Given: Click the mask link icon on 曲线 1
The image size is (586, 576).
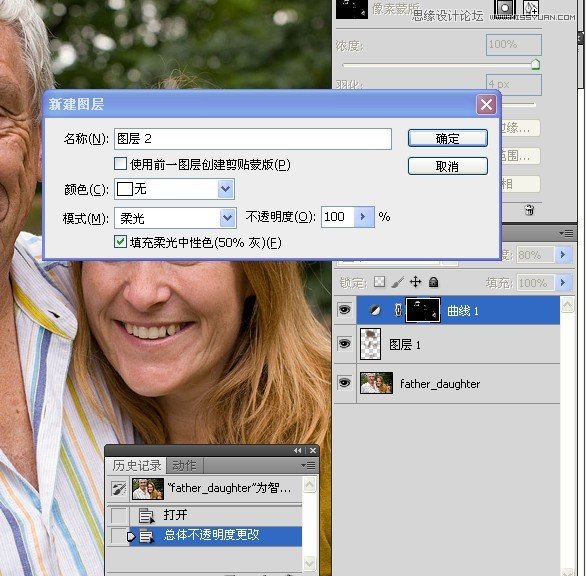Looking at the screenshot, I should (x=398, y=310).
